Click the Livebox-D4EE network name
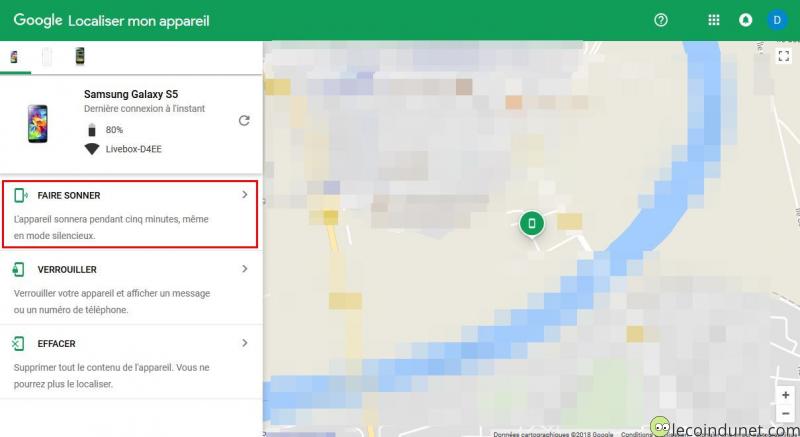800x437 pixels. pos(134,149)
